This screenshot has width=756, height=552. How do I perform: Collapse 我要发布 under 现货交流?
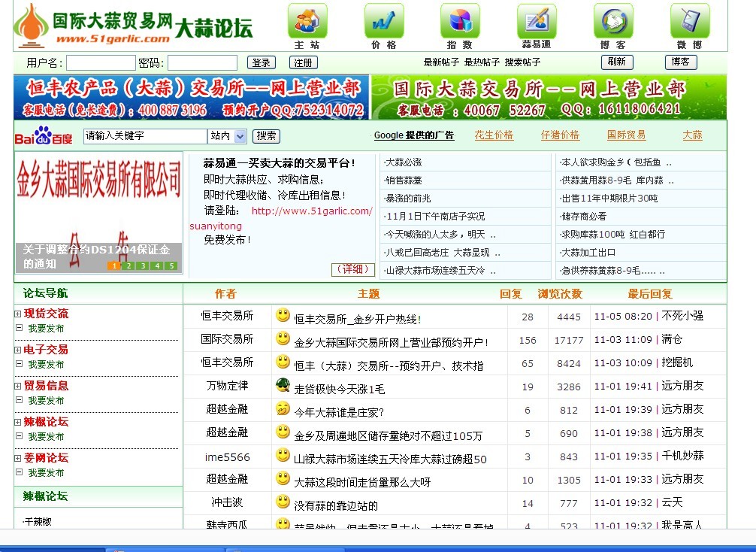[20, 328]
